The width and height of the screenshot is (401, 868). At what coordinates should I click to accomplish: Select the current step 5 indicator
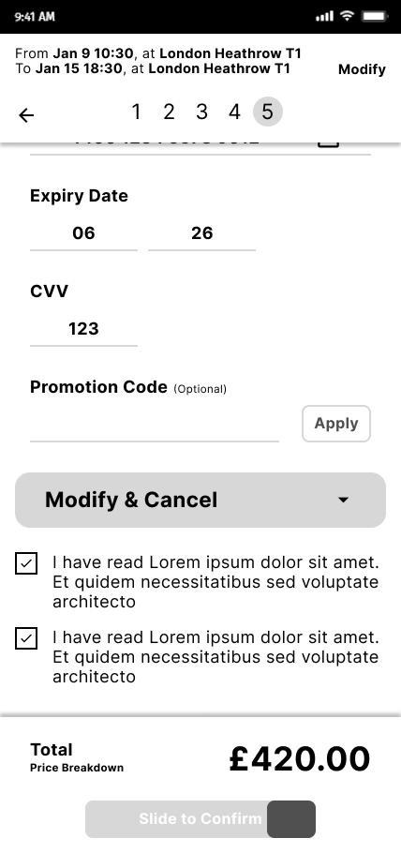click(268, 112)
